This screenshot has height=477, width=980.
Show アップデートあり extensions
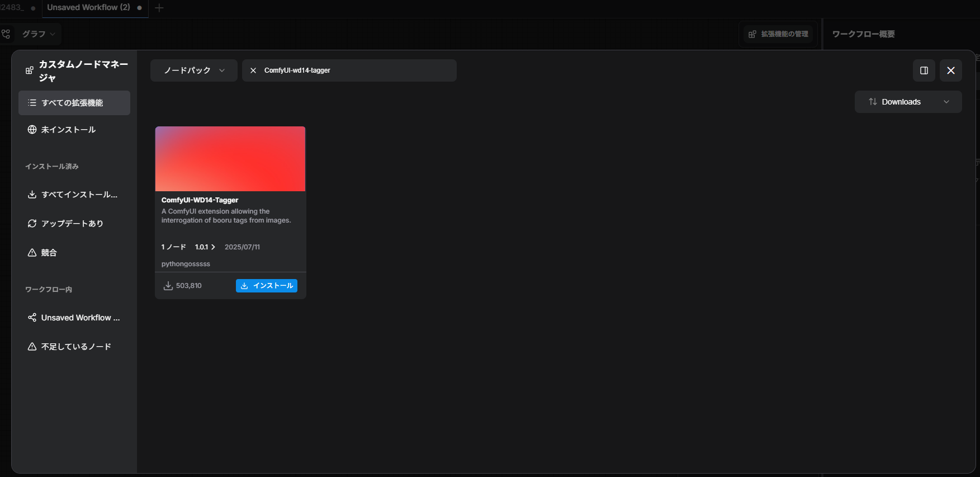pyautogui.click(x=74, y=224)
